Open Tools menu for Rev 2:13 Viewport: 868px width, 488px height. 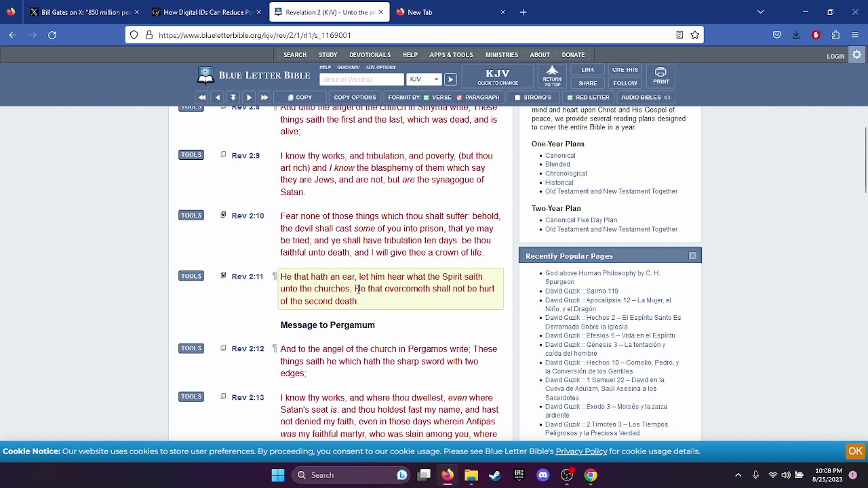(x=191, y=396)
